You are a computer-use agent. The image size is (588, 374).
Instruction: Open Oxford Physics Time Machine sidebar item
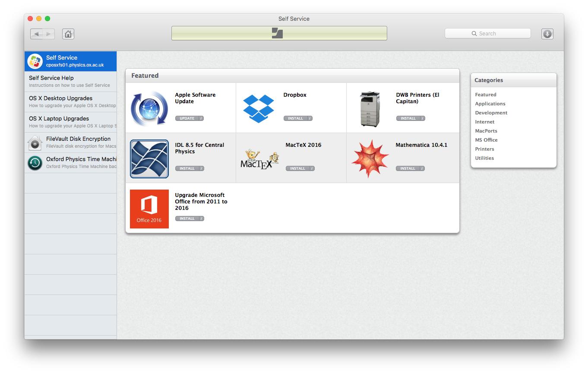click(70, 163)
